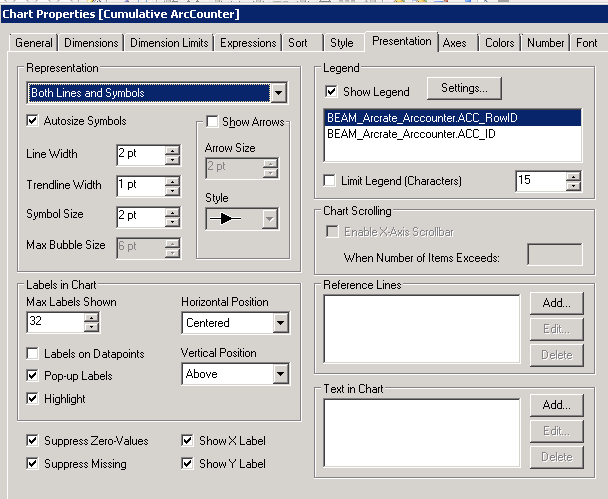The width and height of the screenshot is (608, 499).
Task: Click the legend Settings... button
Action: click(x=464, y=89)
